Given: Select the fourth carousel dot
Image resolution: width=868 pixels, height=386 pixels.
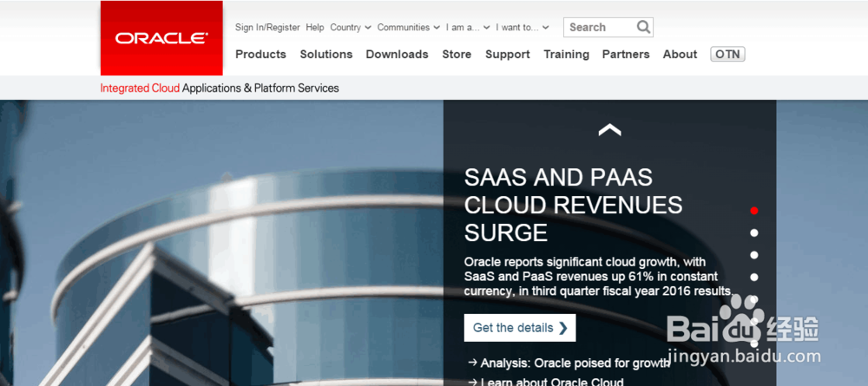Looking at the screenshot, I should [754, 277].
